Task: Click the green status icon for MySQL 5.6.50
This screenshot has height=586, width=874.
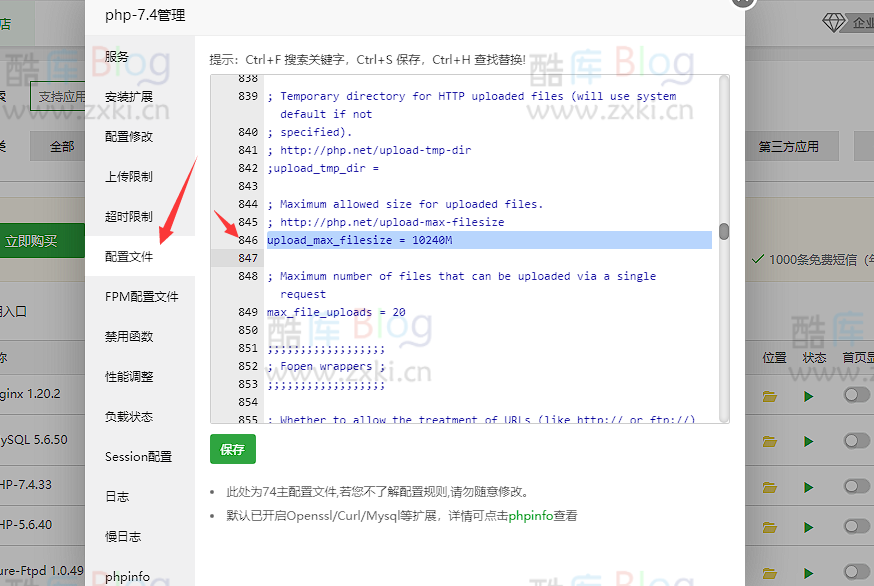Action: pos(808,441)
